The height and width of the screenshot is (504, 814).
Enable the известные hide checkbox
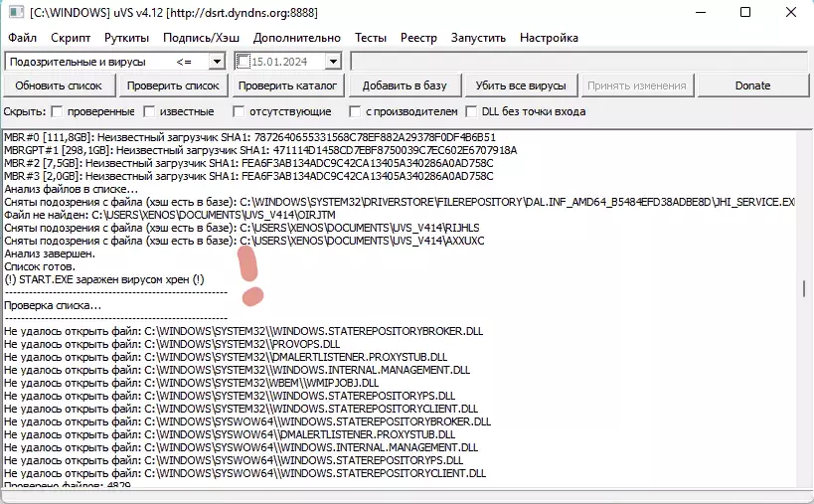(150, 111)
